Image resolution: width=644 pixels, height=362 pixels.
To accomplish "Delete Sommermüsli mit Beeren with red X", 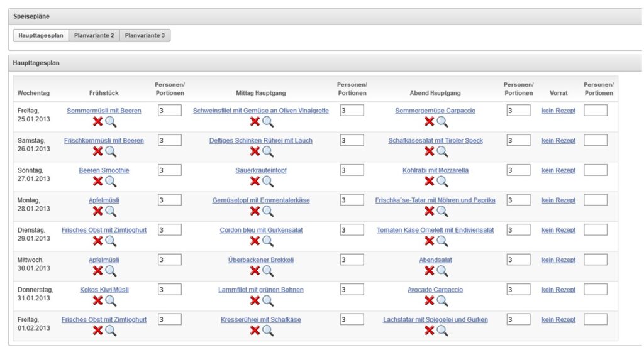I will point(97,122).
